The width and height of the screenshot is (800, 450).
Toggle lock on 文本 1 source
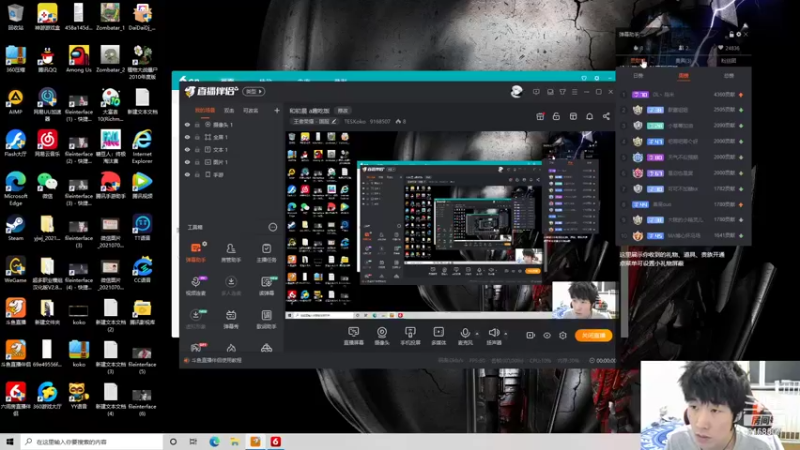pyautogui.click(x=197, y=149)
